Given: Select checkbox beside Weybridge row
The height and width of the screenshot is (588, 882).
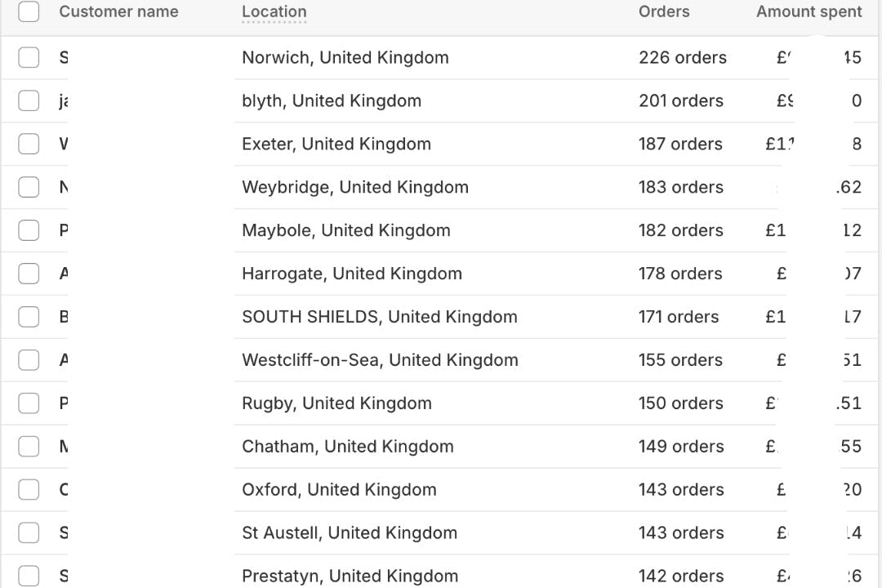Looking at the screenshot, I should coord(29,187).
